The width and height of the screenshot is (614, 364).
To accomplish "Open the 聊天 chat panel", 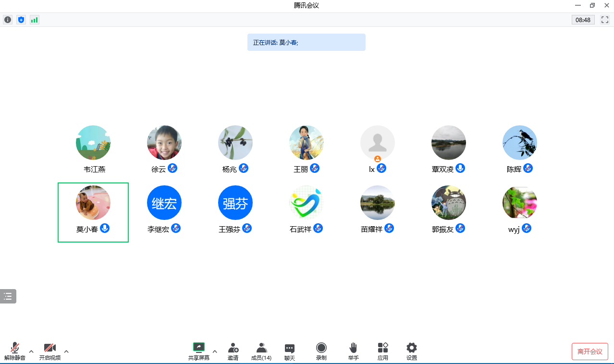I will pos(289,352).
